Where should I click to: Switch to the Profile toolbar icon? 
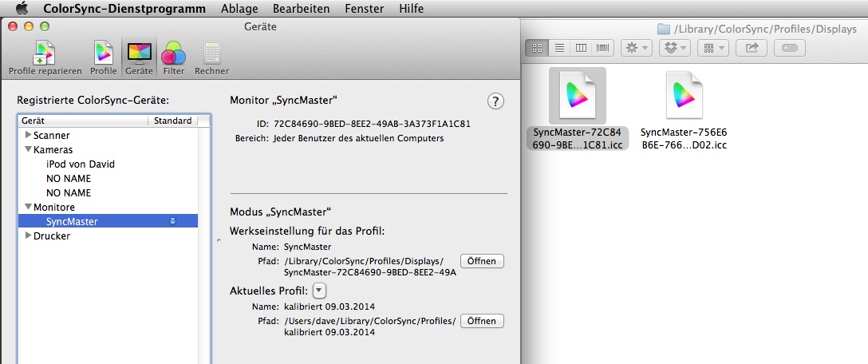tap(104, 58)
